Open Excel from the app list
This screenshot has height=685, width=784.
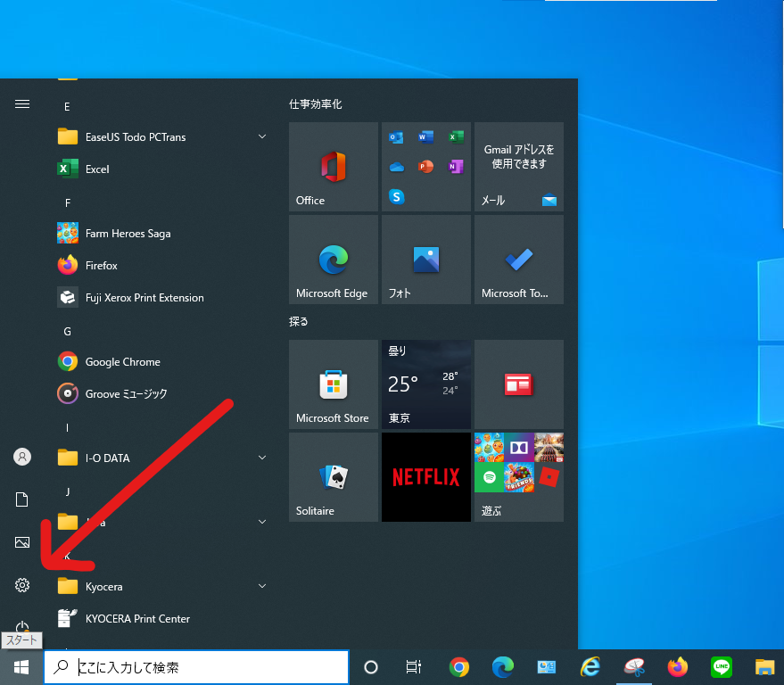tap(97, 169)
